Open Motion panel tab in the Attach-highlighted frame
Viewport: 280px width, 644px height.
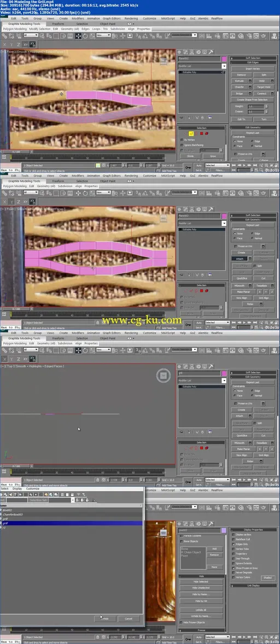click(199, 209)
